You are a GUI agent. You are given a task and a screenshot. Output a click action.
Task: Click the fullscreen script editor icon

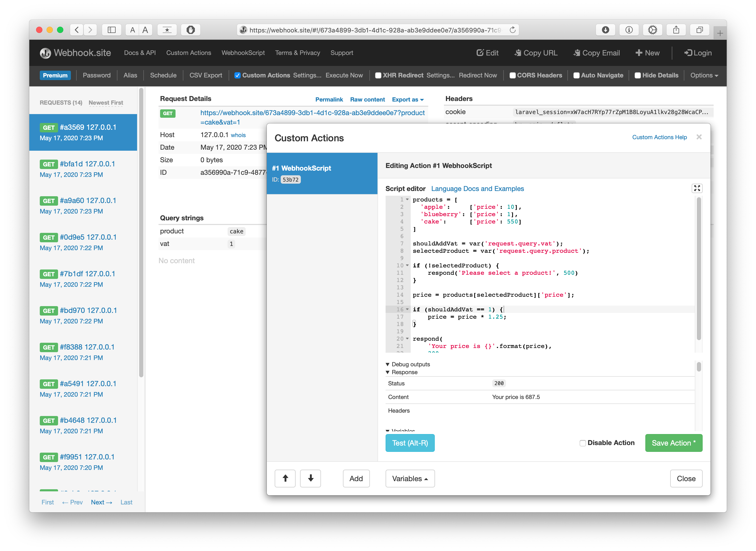coord(697,188)
